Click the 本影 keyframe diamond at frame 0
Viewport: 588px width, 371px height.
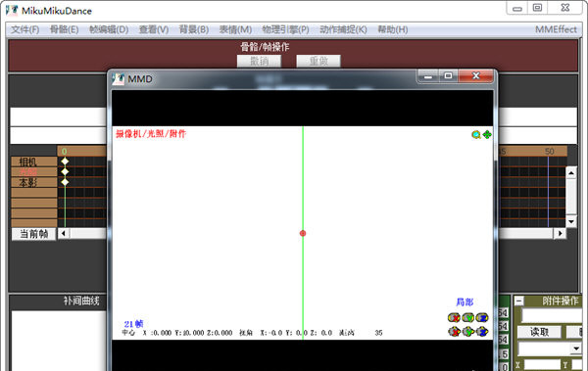click(x=65, y=182)
